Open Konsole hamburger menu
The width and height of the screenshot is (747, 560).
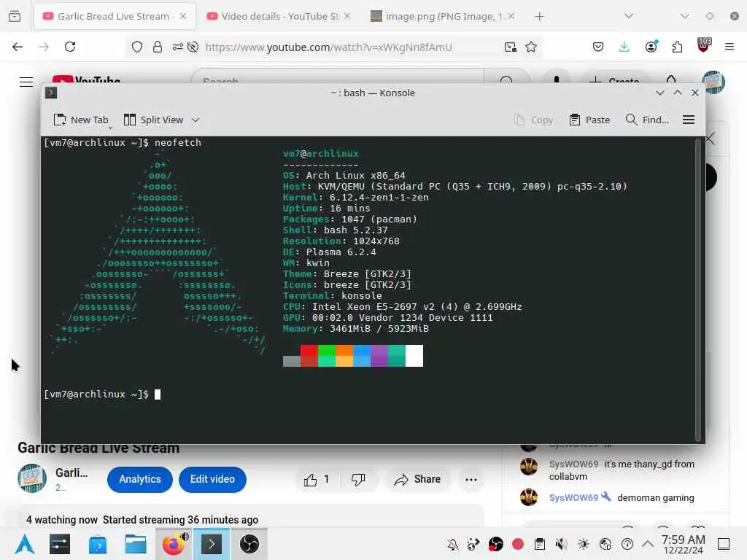pyautogui.click(x=689, y=120)
